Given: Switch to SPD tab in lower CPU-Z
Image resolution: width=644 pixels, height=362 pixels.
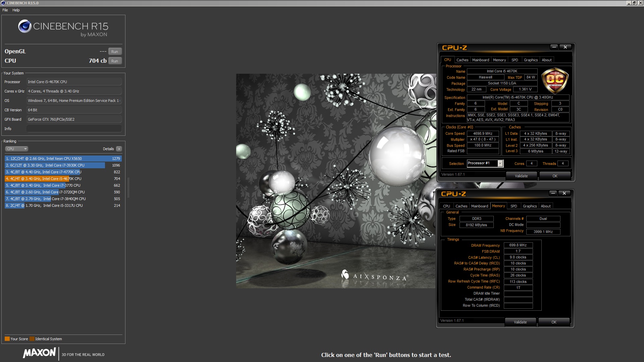Looking at the screenshot, I should [514, 206].
